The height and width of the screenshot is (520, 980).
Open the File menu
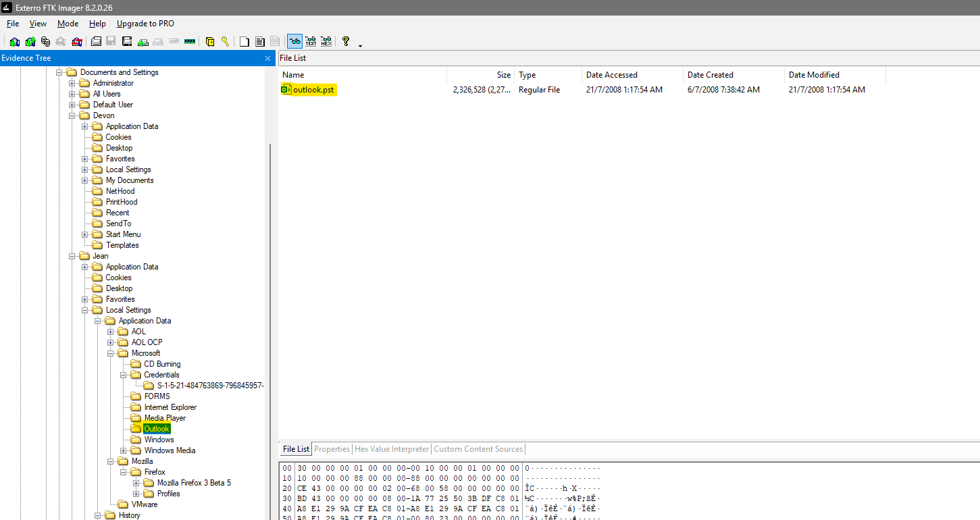click(x=13, y=24)
